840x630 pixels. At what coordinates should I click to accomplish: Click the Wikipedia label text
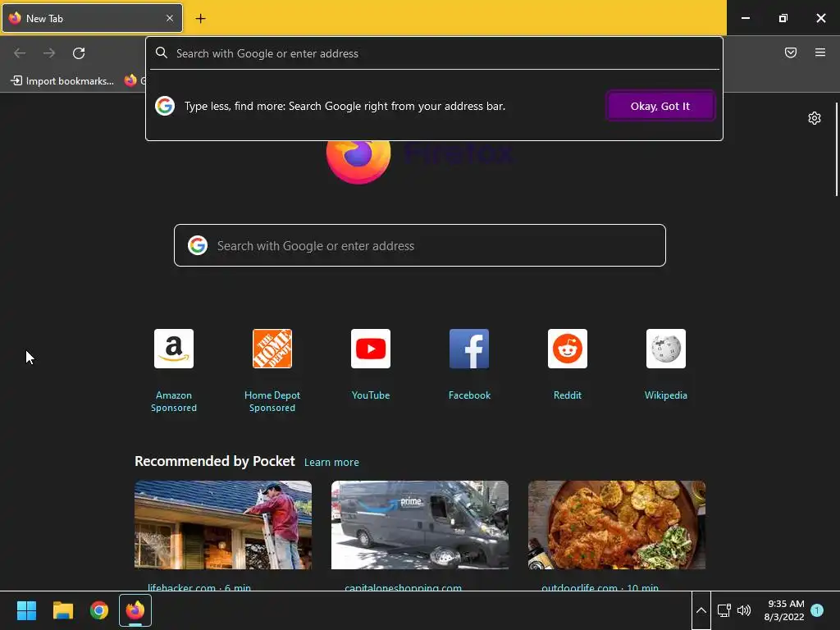point(666,395)
